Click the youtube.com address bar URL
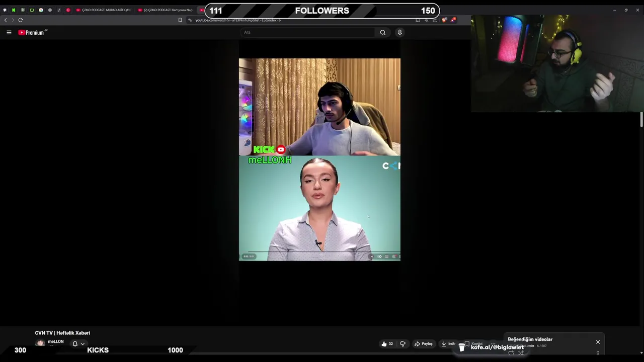Image resolution: width=644 pixels, height=362 pixels. tap(238, 20)
